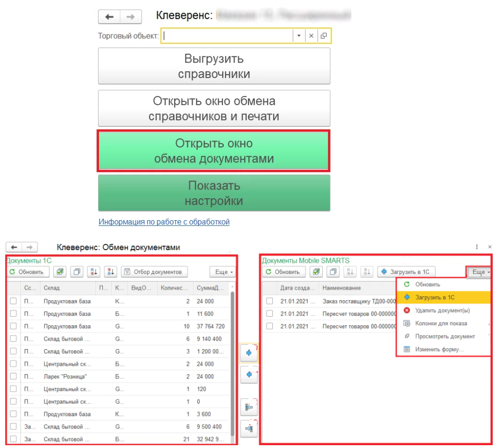Go forward with the top form's right arrow
497x448 pixels.
tap(131, 17)
